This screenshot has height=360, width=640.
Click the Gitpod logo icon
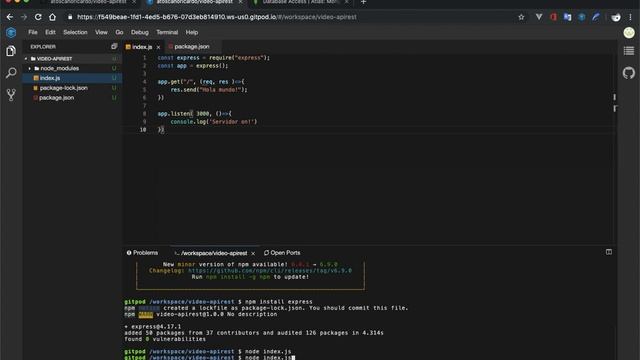[x=11, y=32]
